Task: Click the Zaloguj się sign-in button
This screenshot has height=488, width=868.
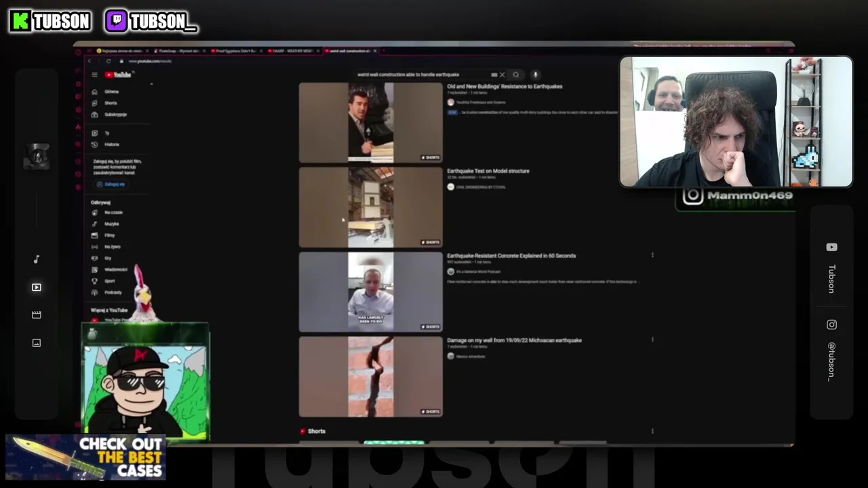Action: point(111,184)
